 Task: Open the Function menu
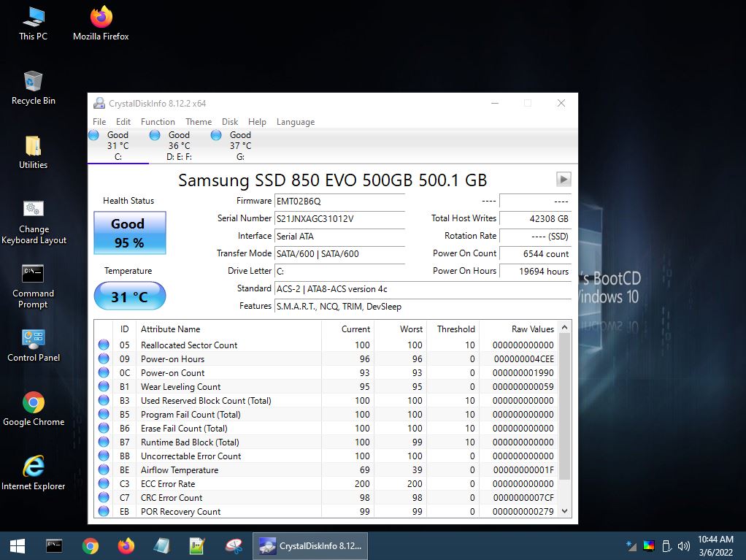(x=158, y=122)
